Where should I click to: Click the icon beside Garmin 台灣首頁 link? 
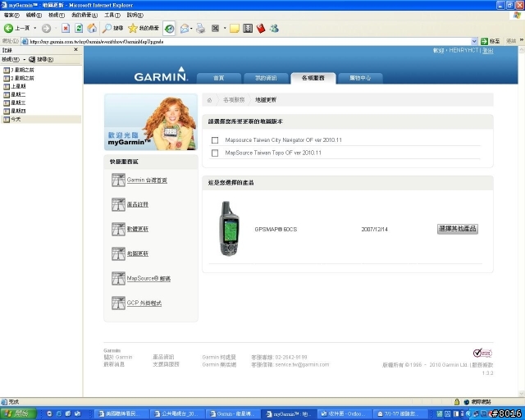(x=118, y=180)
